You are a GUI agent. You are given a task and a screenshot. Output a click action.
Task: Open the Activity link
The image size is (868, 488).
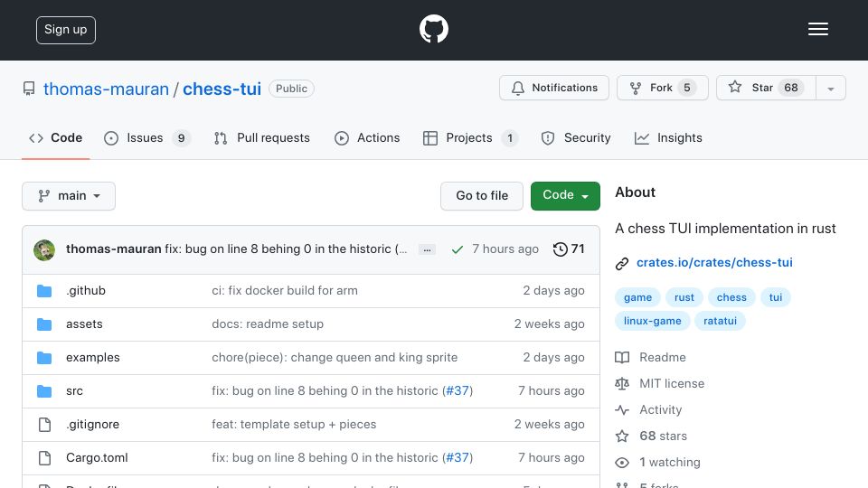click(x=649, y=410)
